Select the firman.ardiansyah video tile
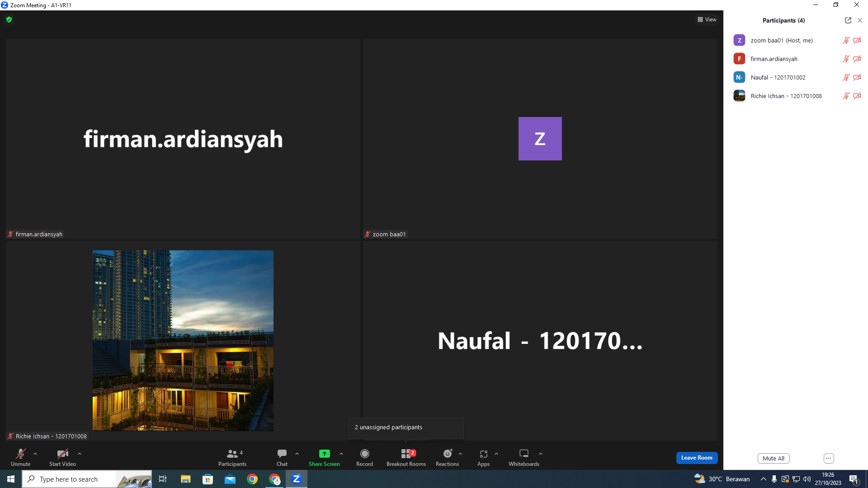Screen dimensions: 868x488 [183, 139]
